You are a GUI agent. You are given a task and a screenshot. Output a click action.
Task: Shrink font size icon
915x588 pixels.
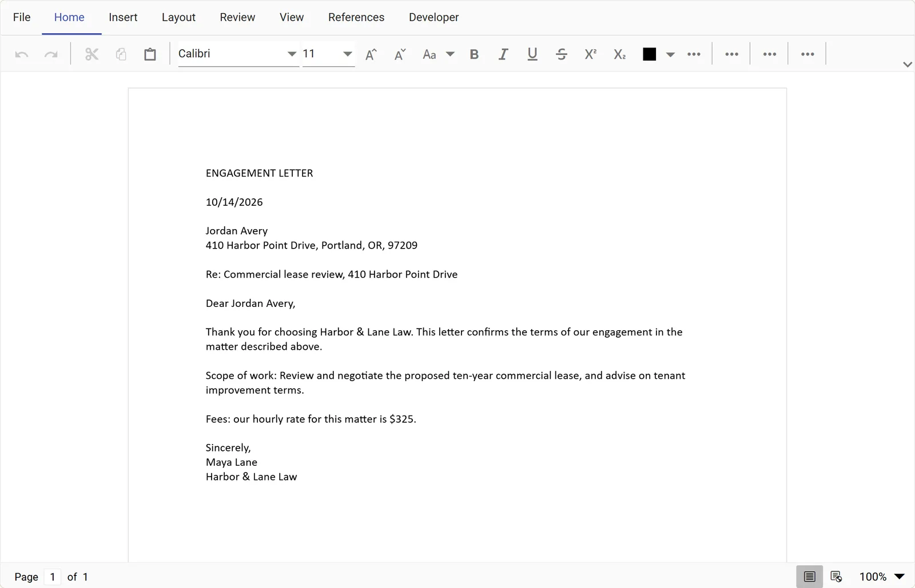pos(400,54)
